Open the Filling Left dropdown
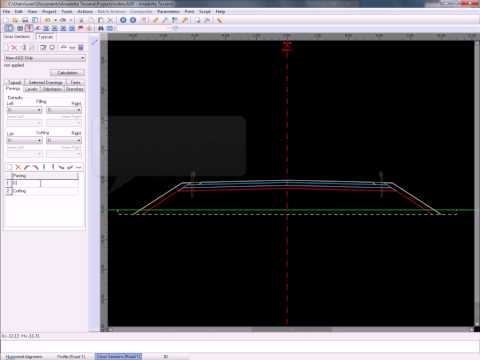This screenshot has height=360, width=480. (x=24, y=110)
